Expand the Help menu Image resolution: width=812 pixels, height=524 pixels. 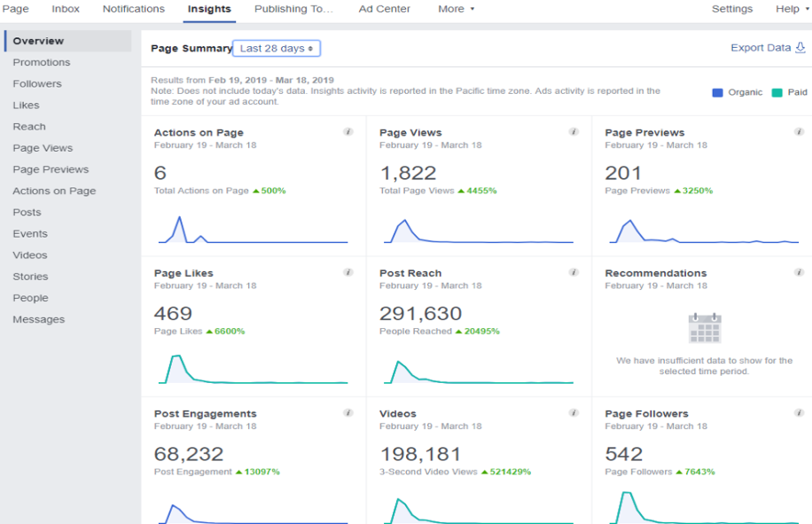(x=789, y=9)
